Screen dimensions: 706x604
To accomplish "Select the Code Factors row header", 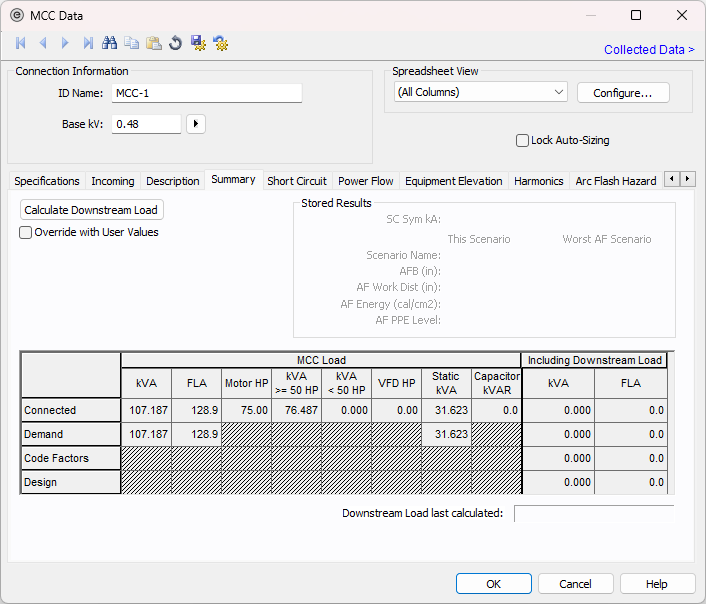I will click(71, 458).
